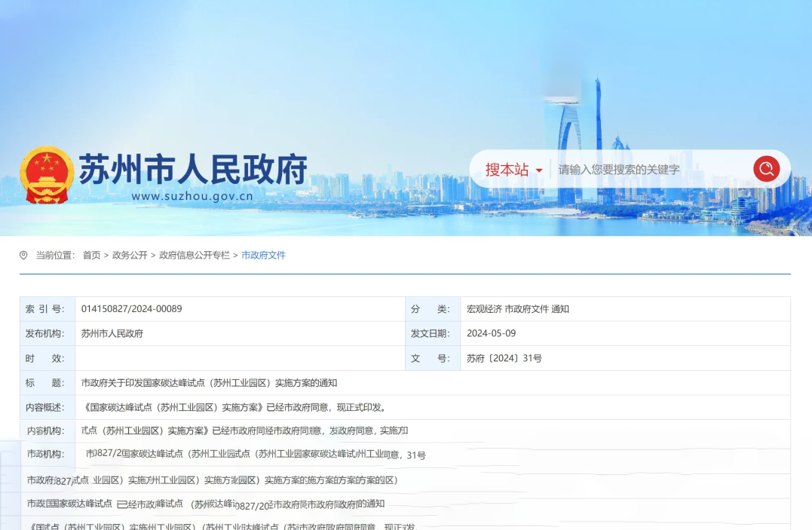This screenshot has height=530, width=812.
Task: Click index number 014150827/2024-00089
Action: click(132, 309)
